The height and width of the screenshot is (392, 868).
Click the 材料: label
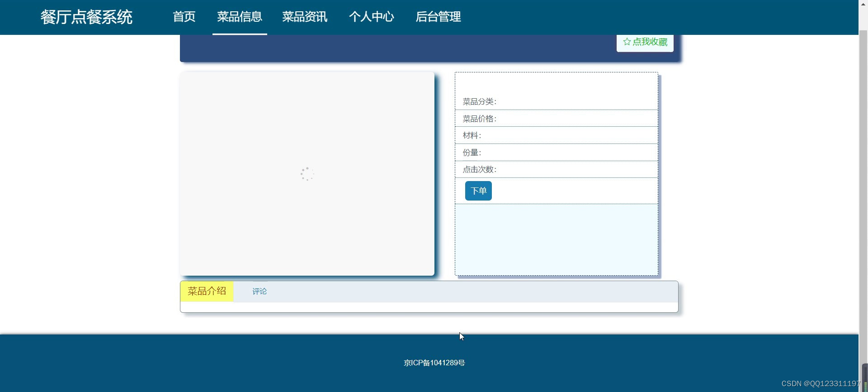pos(472,135)
